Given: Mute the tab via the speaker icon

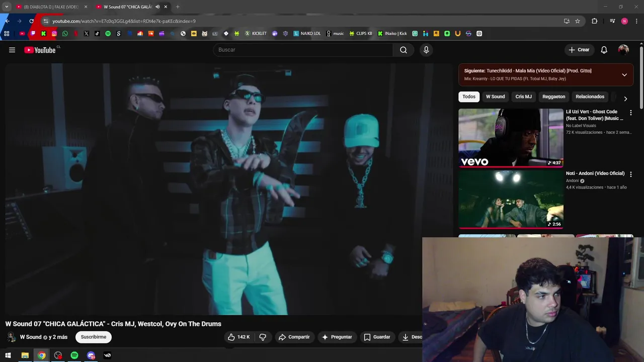Looking at the screenshot, I should tap(157, 7).
